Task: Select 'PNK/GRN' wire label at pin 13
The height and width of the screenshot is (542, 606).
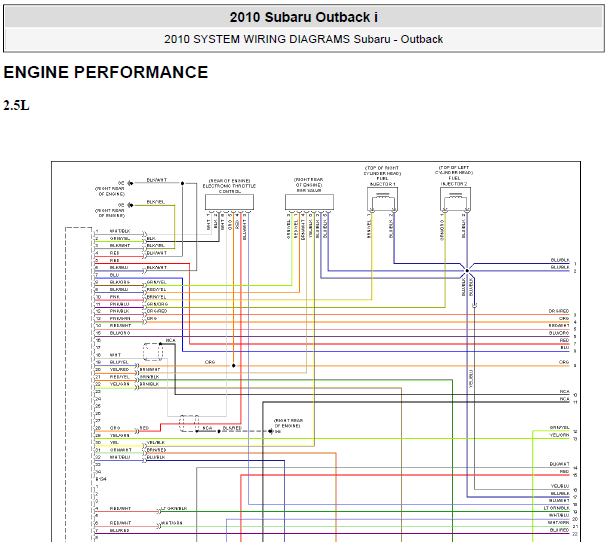Action: (x=120, y=319)
